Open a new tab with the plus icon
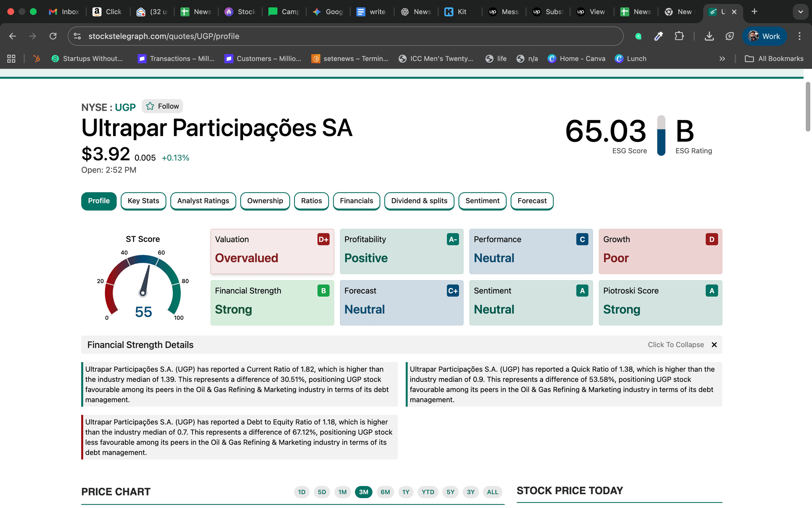812x508 pixels. click(754, 12)
